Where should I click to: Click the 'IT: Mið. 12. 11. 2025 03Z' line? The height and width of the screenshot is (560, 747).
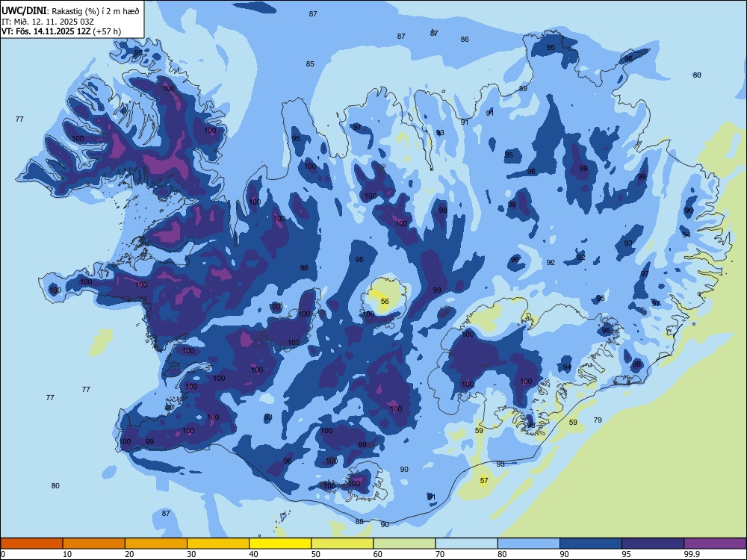48,22
